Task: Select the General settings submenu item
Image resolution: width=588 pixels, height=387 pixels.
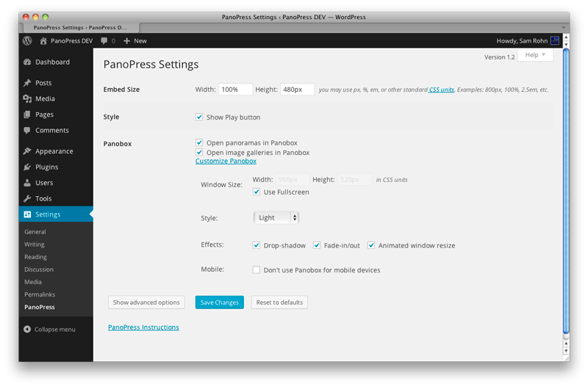Action: (35, 232)
